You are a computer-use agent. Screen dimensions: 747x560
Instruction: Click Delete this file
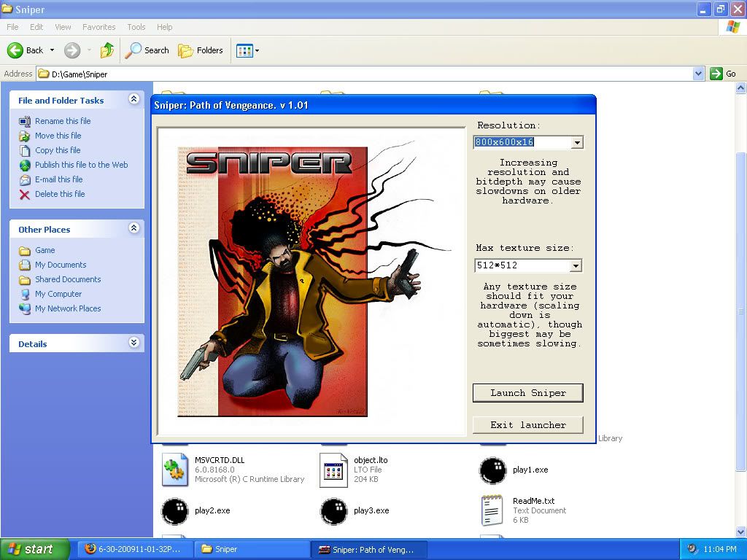pos(60,194)
